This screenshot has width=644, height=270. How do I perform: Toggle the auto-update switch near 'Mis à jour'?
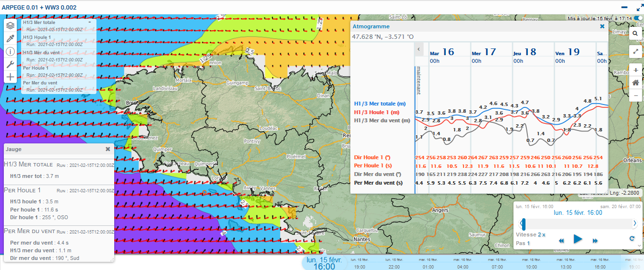pos(637,18)
